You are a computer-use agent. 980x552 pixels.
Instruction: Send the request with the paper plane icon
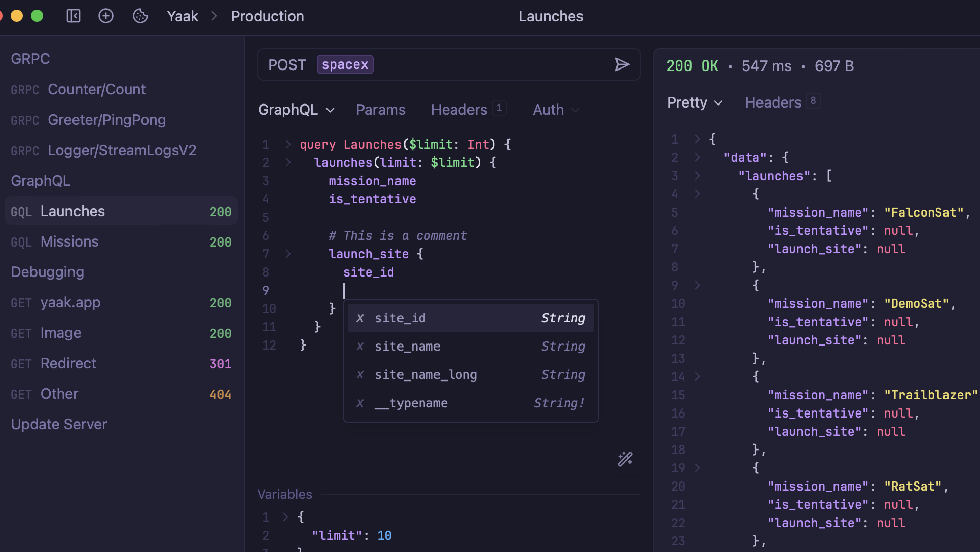coord(623,65)
